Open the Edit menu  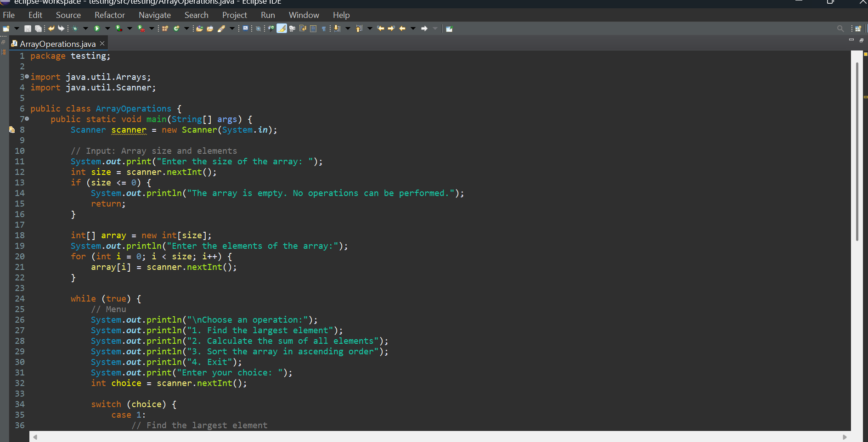[x=35, y=15]
